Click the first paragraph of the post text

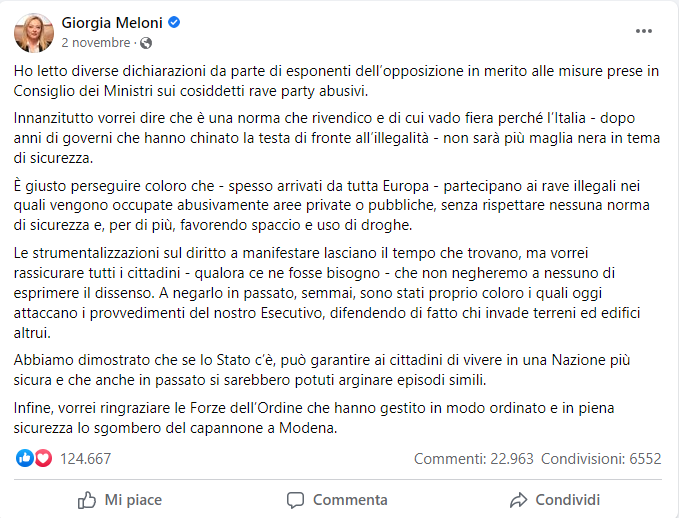point(300,80)
